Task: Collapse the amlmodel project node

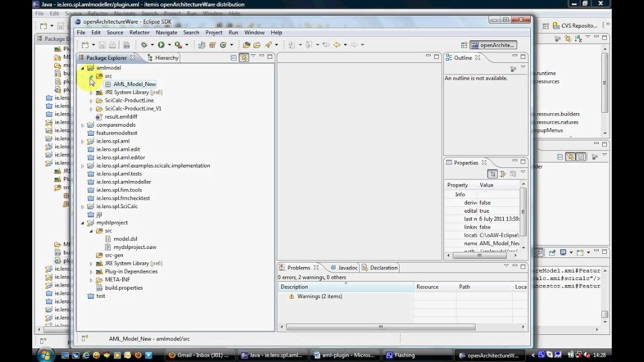Action: [x=83, y=68]
